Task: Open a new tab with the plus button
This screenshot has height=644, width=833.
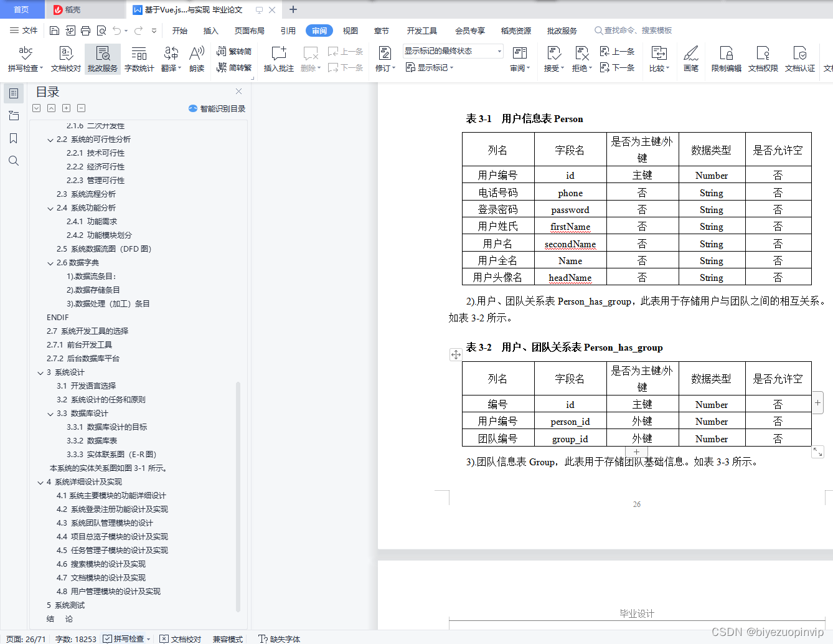Action: pyautogui.click(x=293, y=9)
